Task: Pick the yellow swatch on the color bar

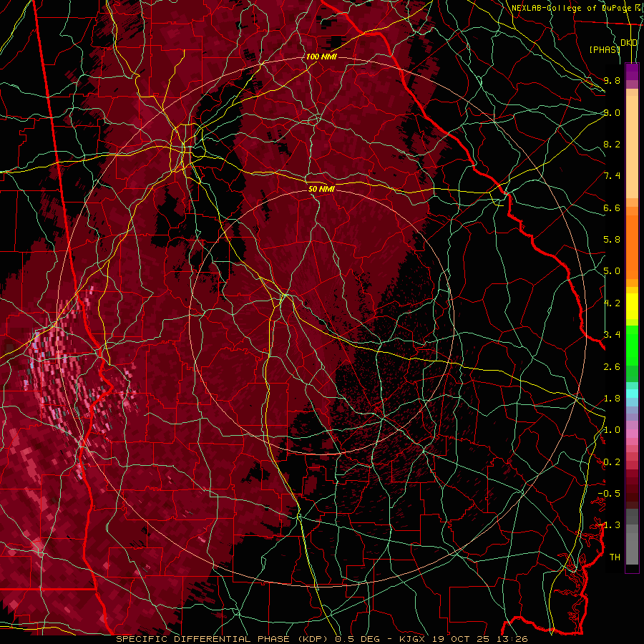Action: (632, 306)
